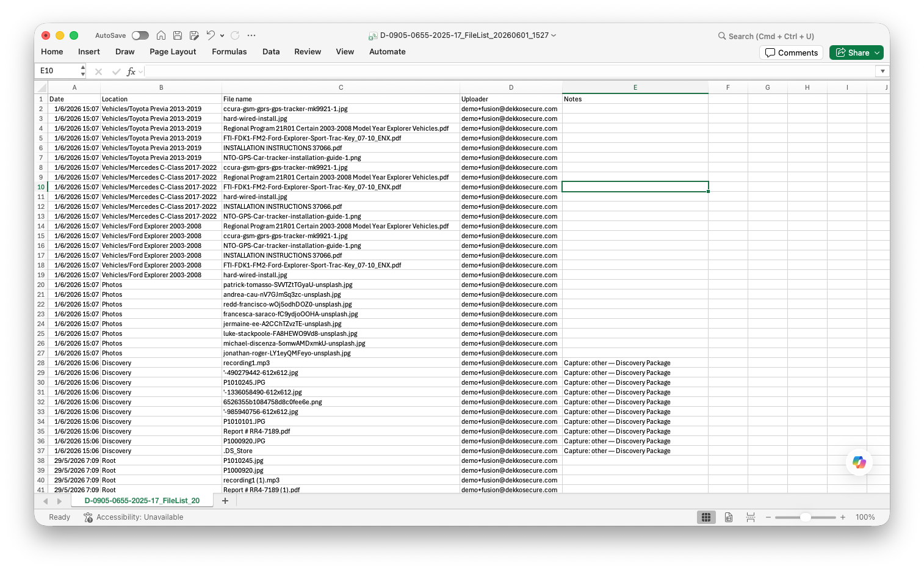This screenshot has width=924, height=571.
Task: Go to the next sheet with the right arrow
Action: pyautogui.click(x=59, y=501)
